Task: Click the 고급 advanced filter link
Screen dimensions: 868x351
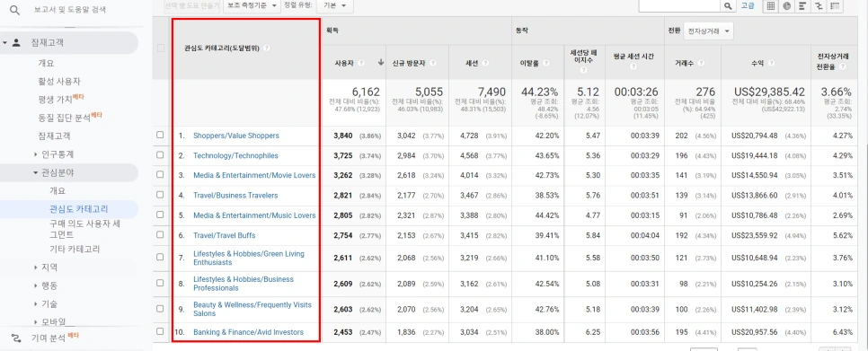Action: (748, 5)
